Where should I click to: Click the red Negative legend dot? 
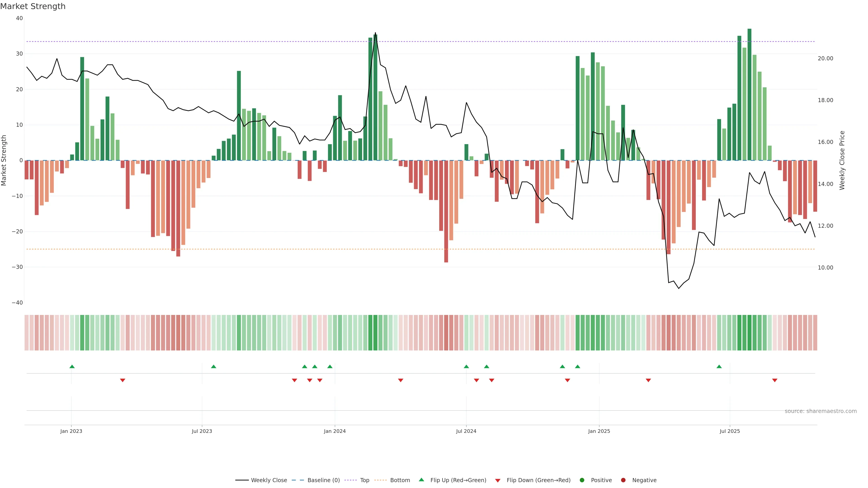(623, 480)
